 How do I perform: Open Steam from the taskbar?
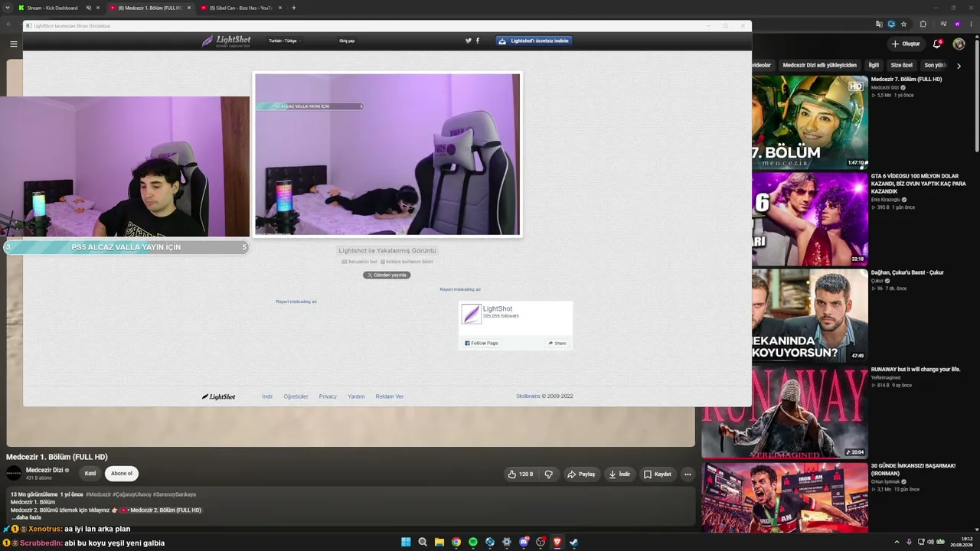(x=573, y=542)
